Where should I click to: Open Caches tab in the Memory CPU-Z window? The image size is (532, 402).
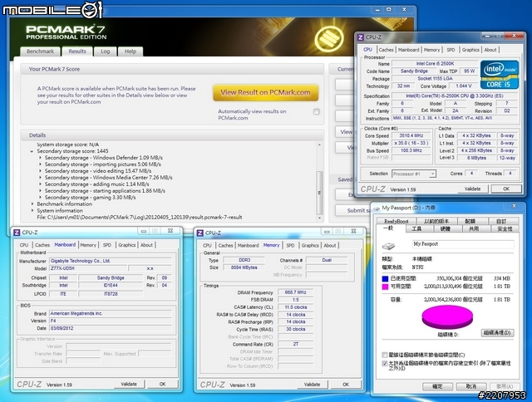click(x=225, y=245)
